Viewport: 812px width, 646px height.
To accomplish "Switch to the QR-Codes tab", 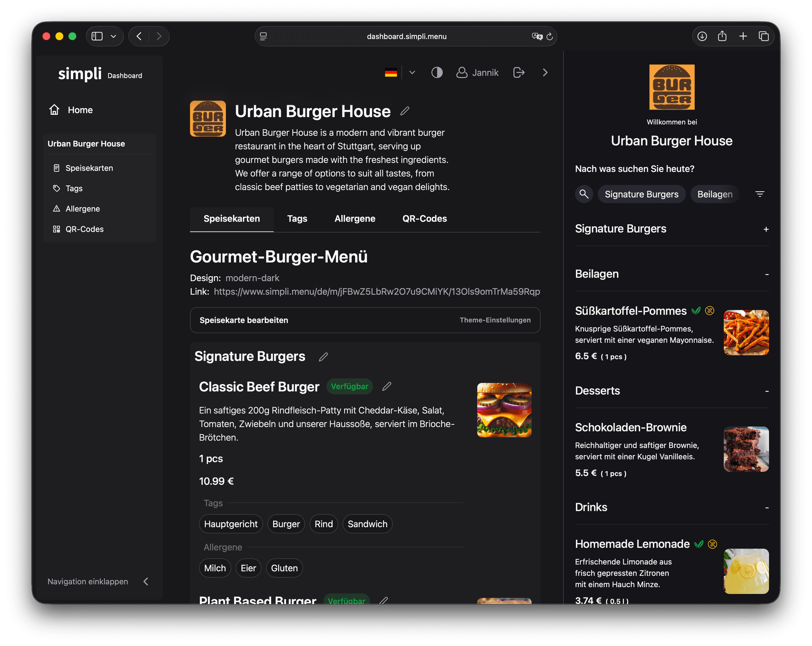I will (425, 219).
